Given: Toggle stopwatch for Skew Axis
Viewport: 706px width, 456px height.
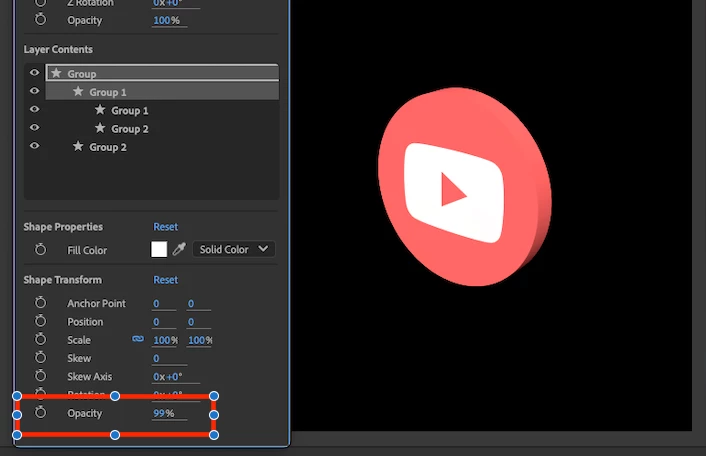Looking at the screenshot, I should pos(41,376).
